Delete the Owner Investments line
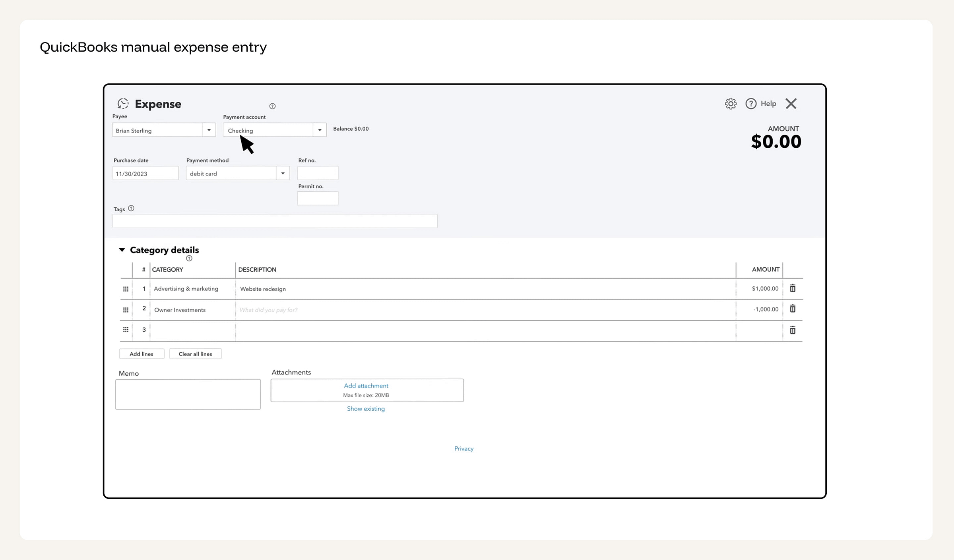The height and width of the screenshot is (560, 954). click(793, 309)
